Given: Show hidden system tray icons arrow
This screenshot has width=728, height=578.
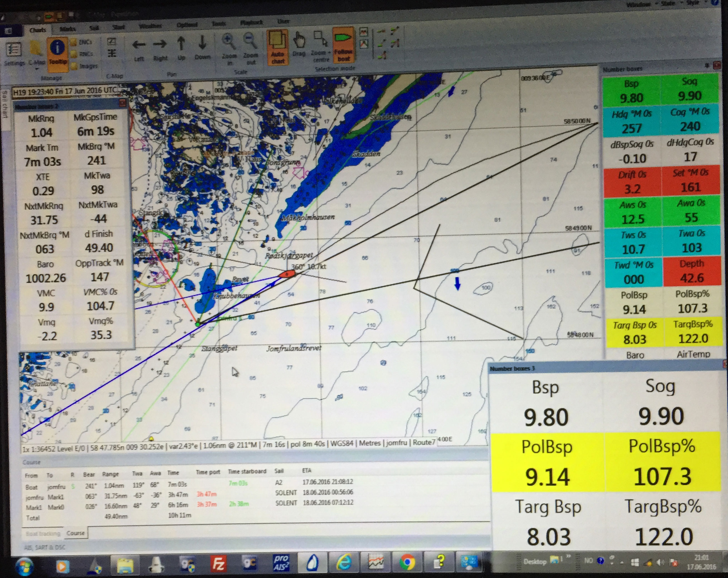Looking at the screenshot, I should tap(622, 562).
